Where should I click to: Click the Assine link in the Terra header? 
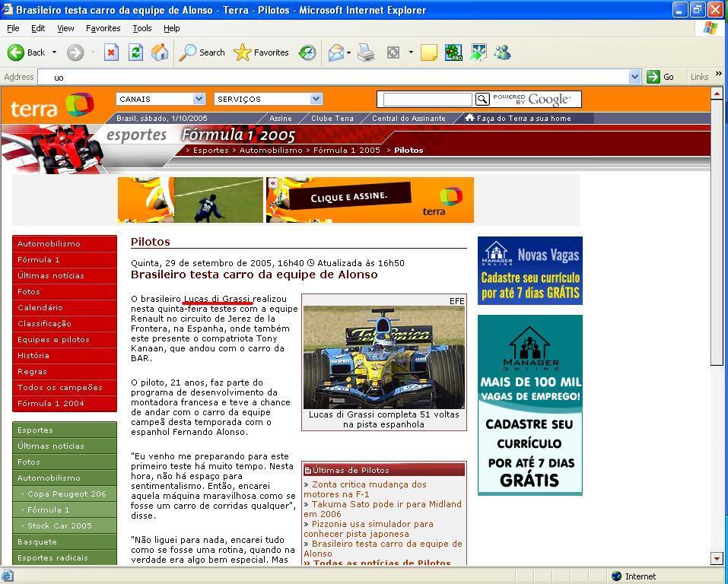click(x=281, y=119)
